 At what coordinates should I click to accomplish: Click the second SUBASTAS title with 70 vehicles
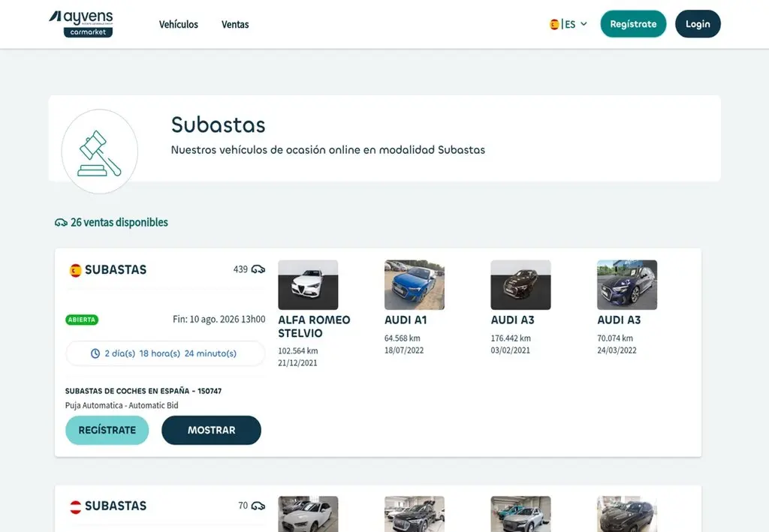(x=116, y=506)
